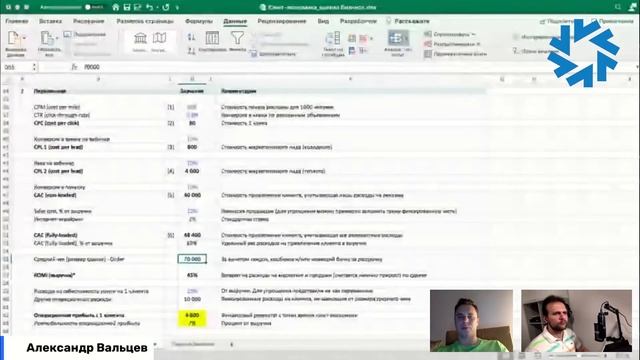Select the CPL 2 value cell 4 000
640x360 pixels.
point(192,171)
